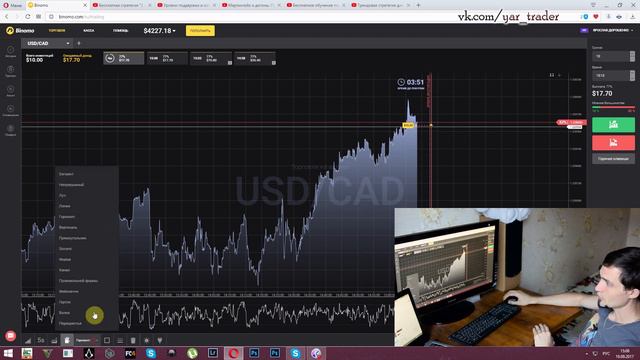Toggle the drawing tools pencil icon
Viewport: 640px width, 360px height.
67,340
